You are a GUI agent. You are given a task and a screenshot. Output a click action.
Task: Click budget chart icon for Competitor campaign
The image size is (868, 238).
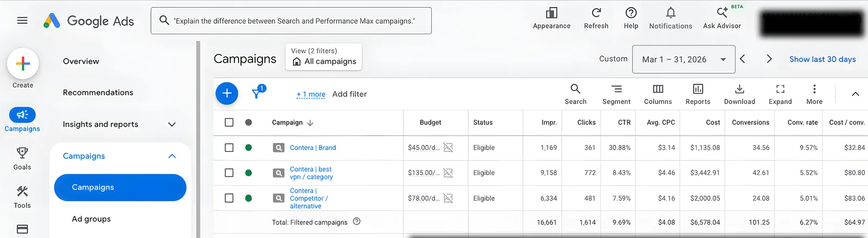tap(448, 198)
